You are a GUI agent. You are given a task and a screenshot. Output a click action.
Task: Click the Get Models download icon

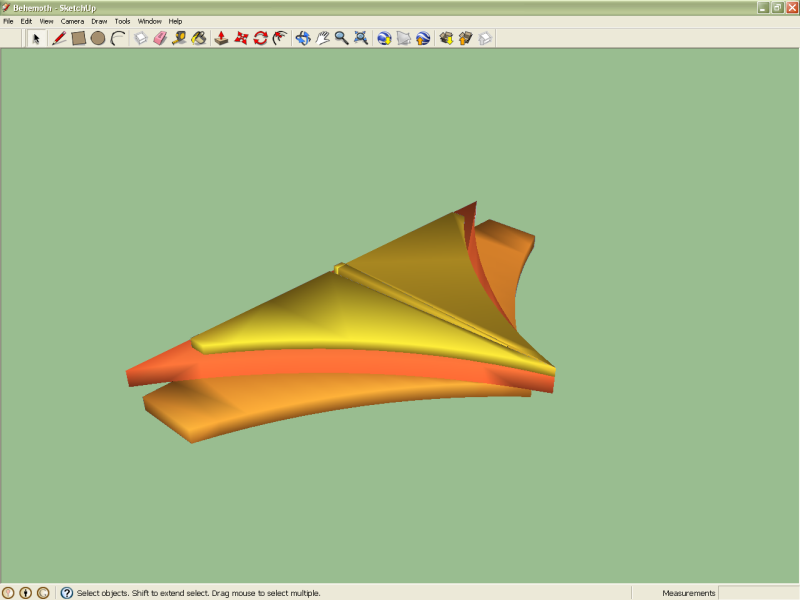[446, 38]
